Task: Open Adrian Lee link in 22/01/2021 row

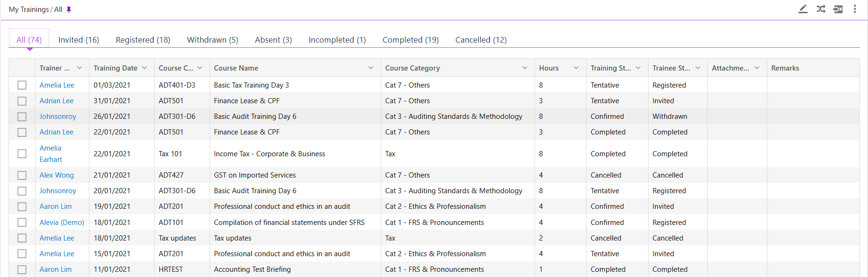Action: pyautogui.click(x=56, y=132)
